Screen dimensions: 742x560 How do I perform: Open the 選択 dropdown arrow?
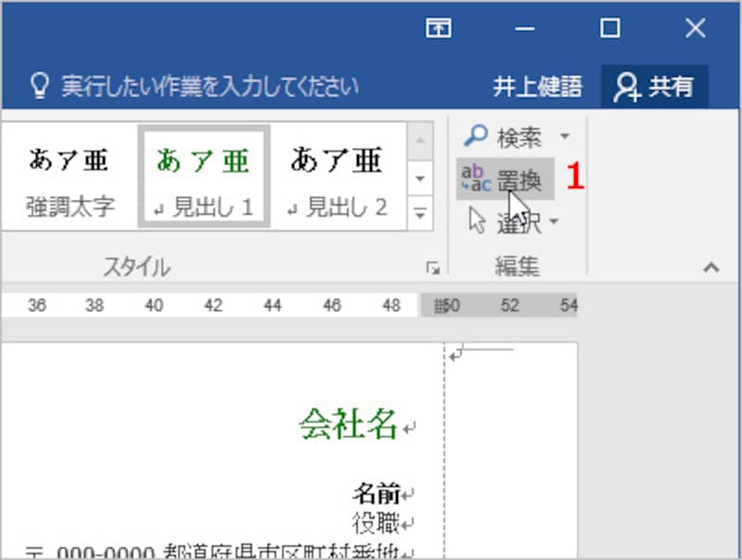tap(554, 223)
